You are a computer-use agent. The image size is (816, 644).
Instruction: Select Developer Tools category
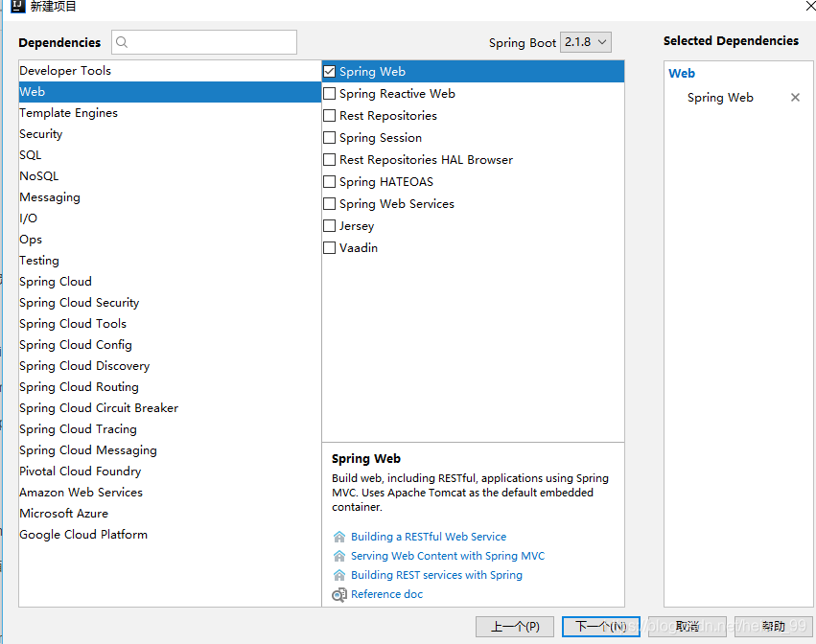tap(170, 71)
